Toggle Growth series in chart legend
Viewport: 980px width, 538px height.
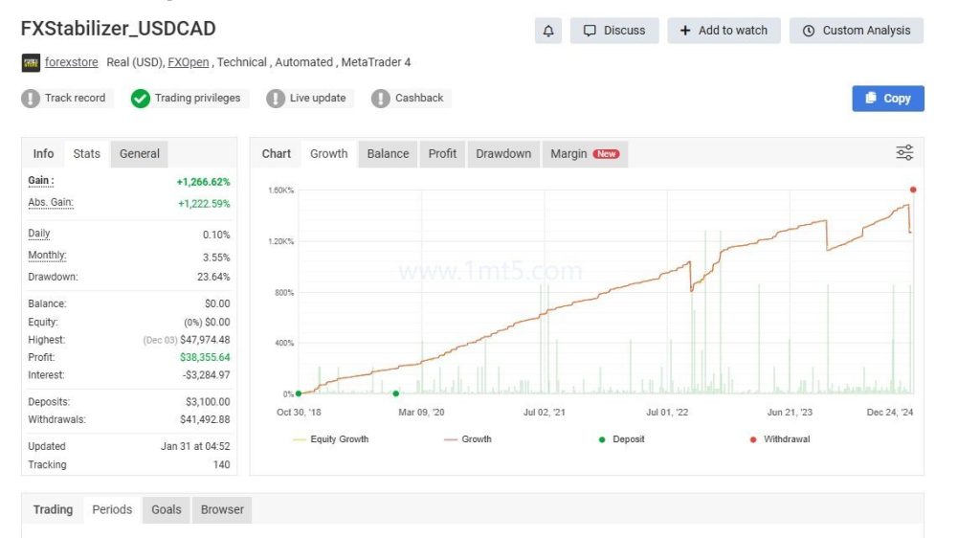click(x=467, y=439)
